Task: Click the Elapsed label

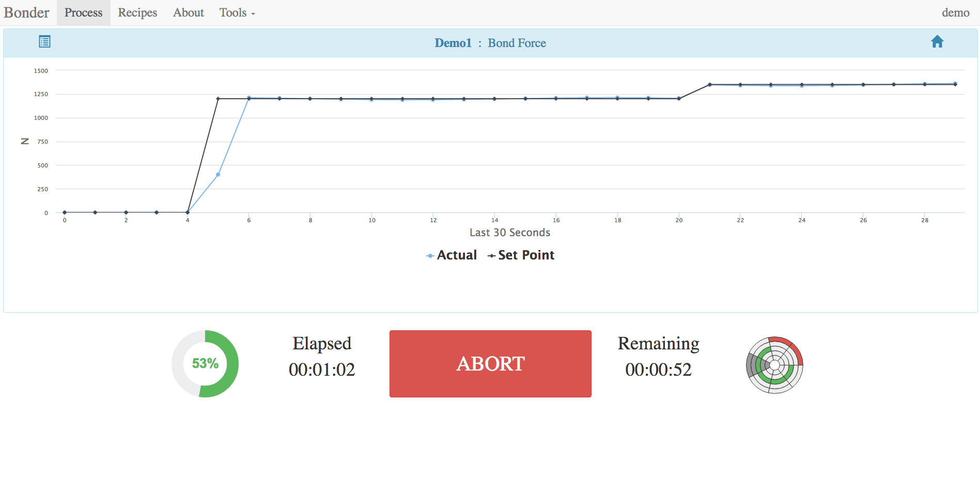Action: (x=322, y=344)
